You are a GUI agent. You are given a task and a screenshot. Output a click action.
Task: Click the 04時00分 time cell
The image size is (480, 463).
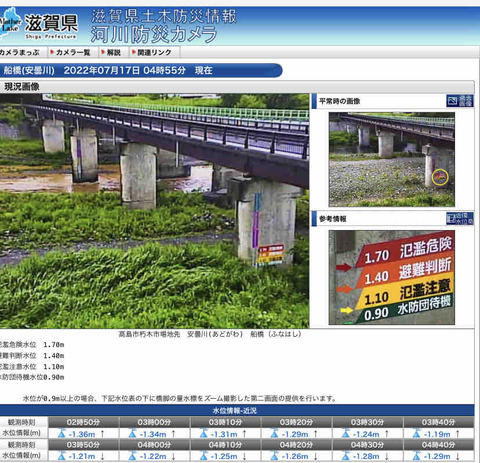[x=154, y=445]
